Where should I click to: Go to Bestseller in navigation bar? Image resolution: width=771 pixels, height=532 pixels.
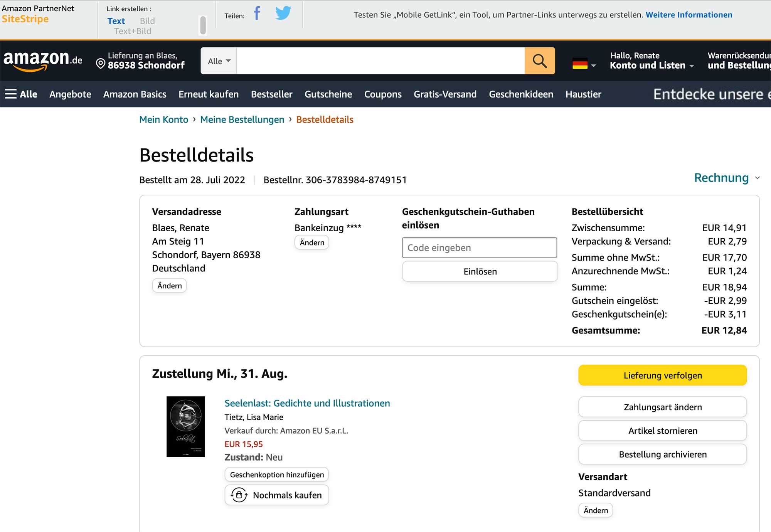pos(271,94)
